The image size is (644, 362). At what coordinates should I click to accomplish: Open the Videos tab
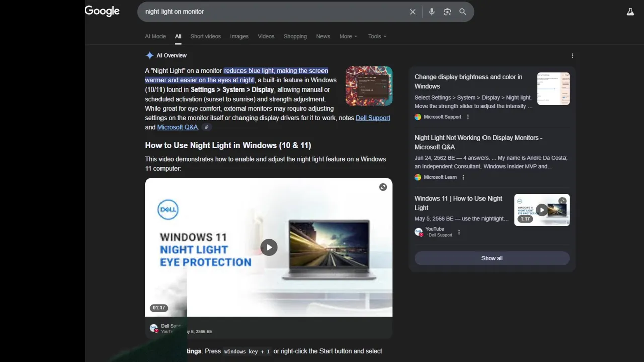[266, 36]
